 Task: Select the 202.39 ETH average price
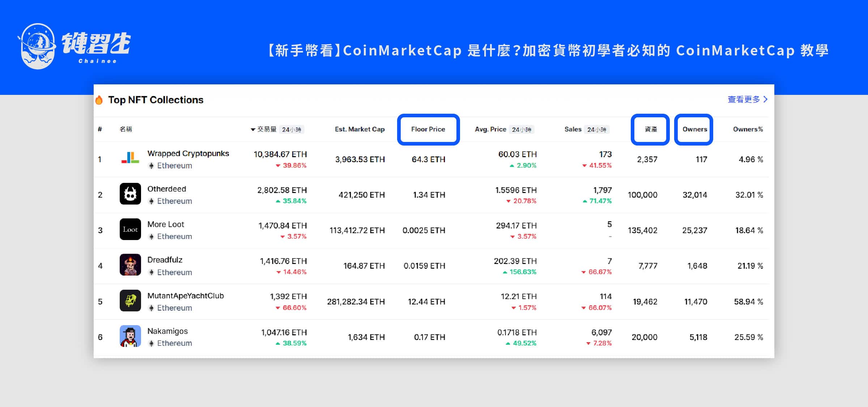click(x=515, y=261)
